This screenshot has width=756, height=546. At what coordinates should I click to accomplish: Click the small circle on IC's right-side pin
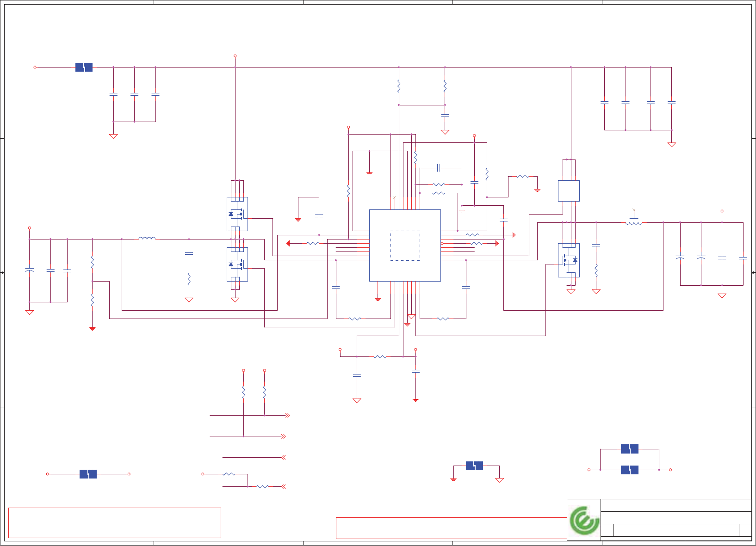(x=442, y=243)
